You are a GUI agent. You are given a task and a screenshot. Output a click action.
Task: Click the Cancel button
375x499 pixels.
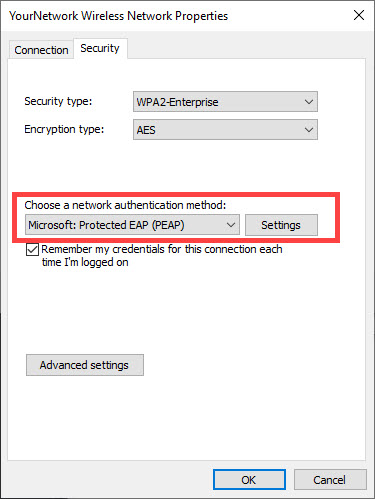(x=330, y=480)
